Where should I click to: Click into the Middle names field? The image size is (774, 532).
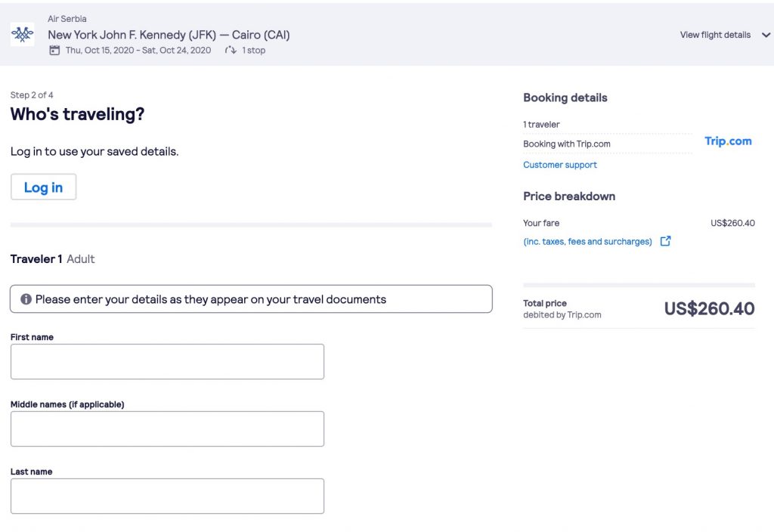(167, 428)
